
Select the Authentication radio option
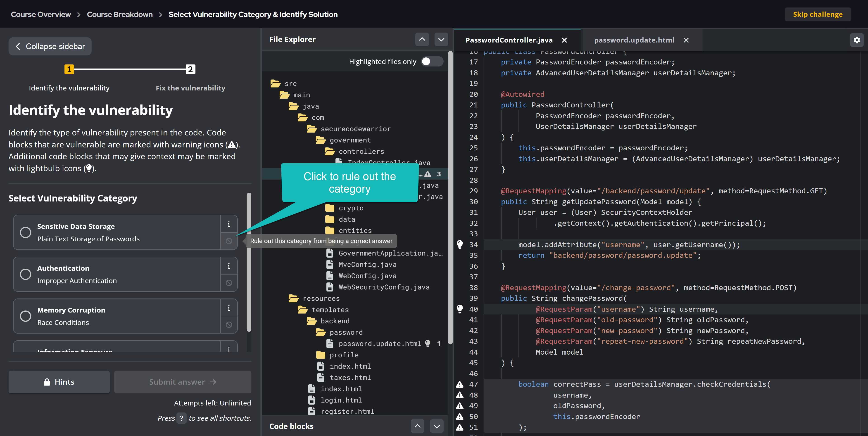(x=25, y=274)
